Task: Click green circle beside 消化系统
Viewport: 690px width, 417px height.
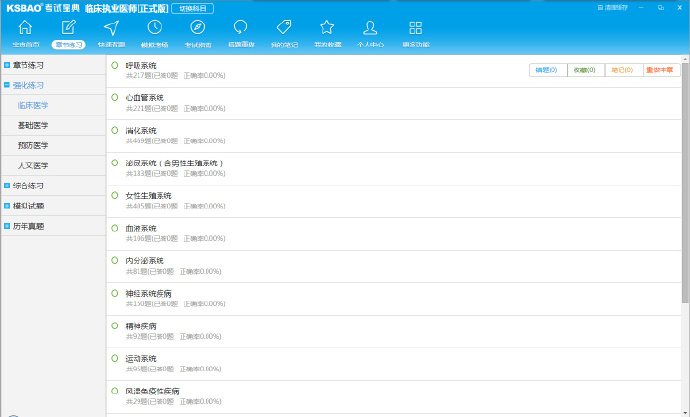Action: pyautogui.click(x=115, y=130)
